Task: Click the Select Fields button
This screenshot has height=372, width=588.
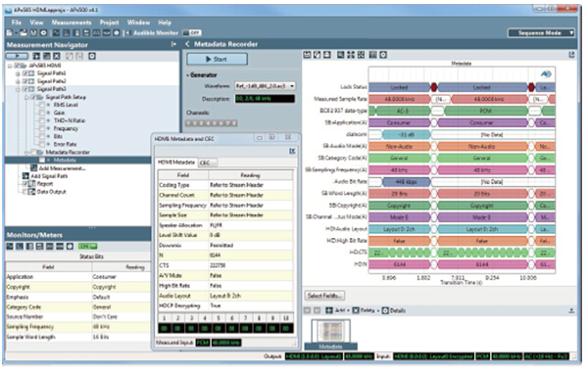Action: pyautogui.click(x=324, y=296)
